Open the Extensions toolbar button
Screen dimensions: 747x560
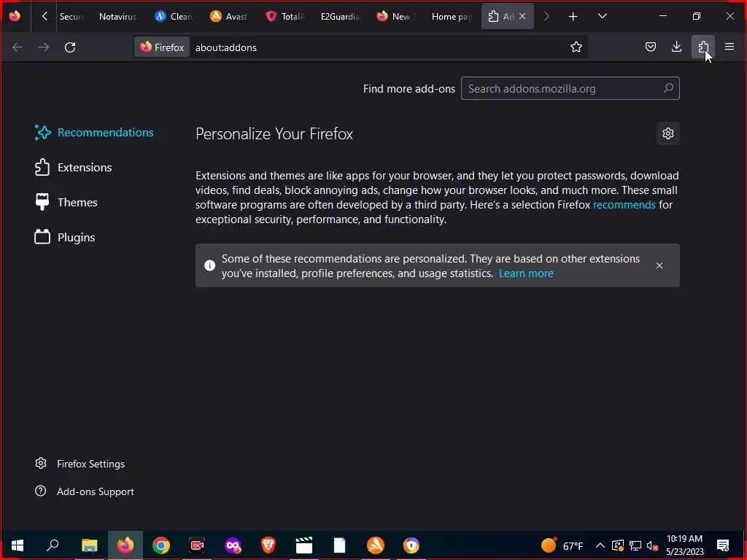point(703,47)
